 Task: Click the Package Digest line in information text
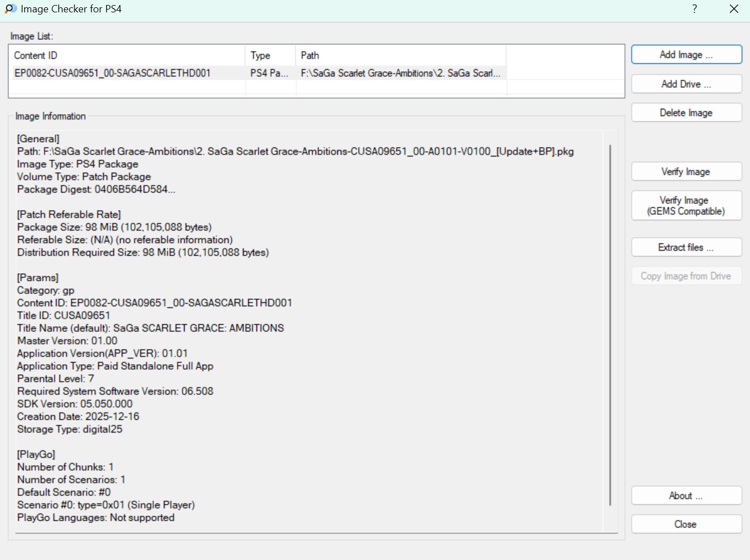pos(96,189)
